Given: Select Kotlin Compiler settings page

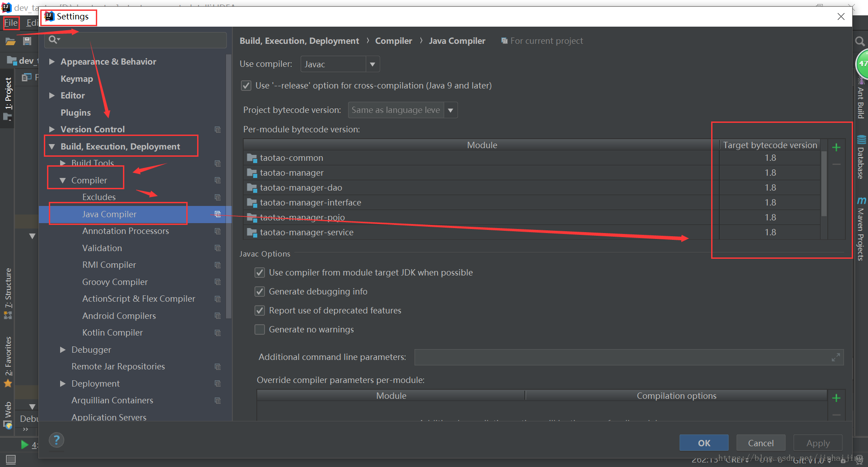Looking at the screenshot, I should (113, 333).
